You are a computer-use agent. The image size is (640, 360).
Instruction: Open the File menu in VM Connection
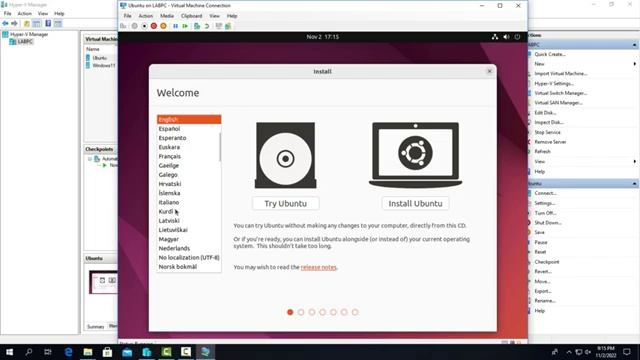(x=128, y=16)
